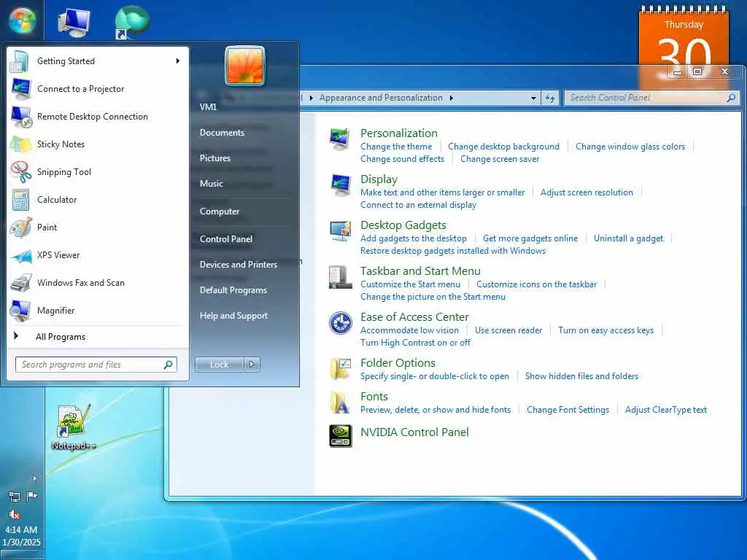Click the arrow before Appearance and Personalization
The image size is (747, 560).
pos(311,98)
